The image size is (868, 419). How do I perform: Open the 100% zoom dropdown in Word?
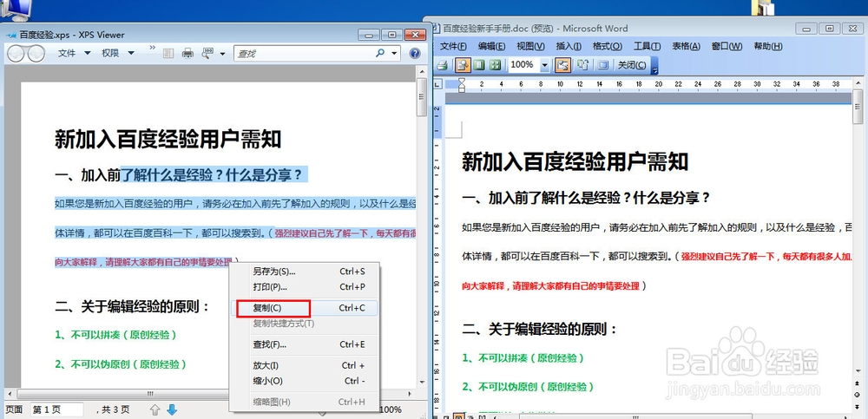tap(544, 65)
